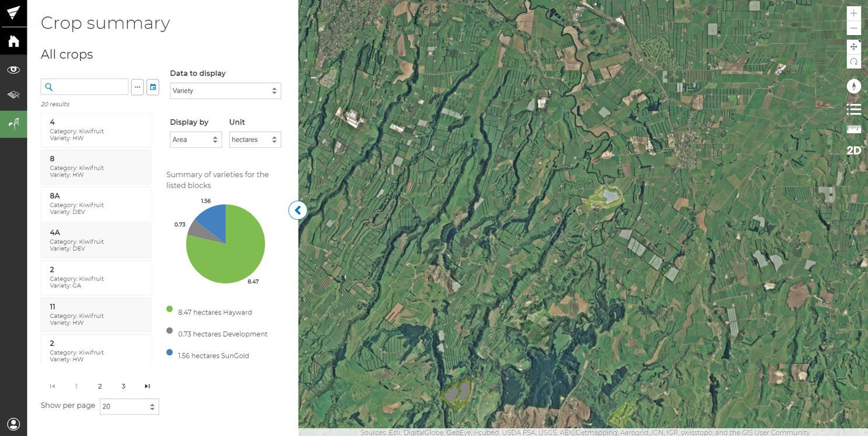This screenshot has width=868, height=436.
Task: Open the Data to display Variety dropdown
Action: click(225, 91)
